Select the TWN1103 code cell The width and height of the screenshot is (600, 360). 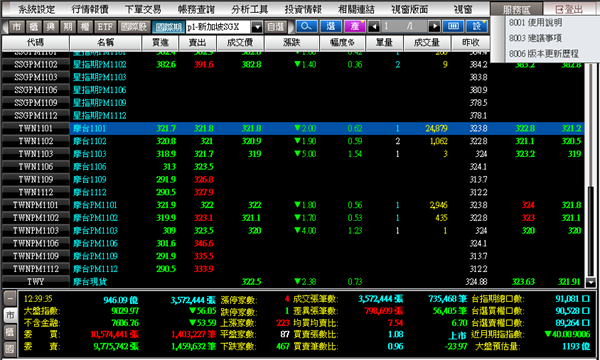click(x=36, y=154)
